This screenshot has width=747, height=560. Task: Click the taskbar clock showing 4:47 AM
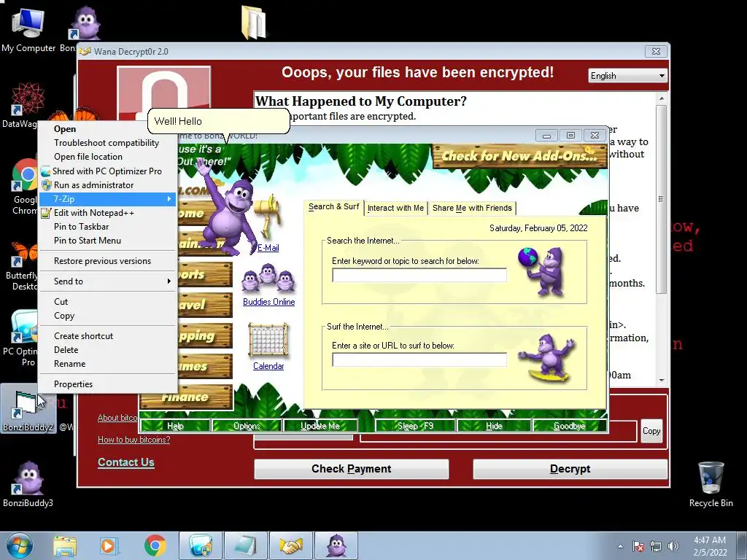coord(710,546)
